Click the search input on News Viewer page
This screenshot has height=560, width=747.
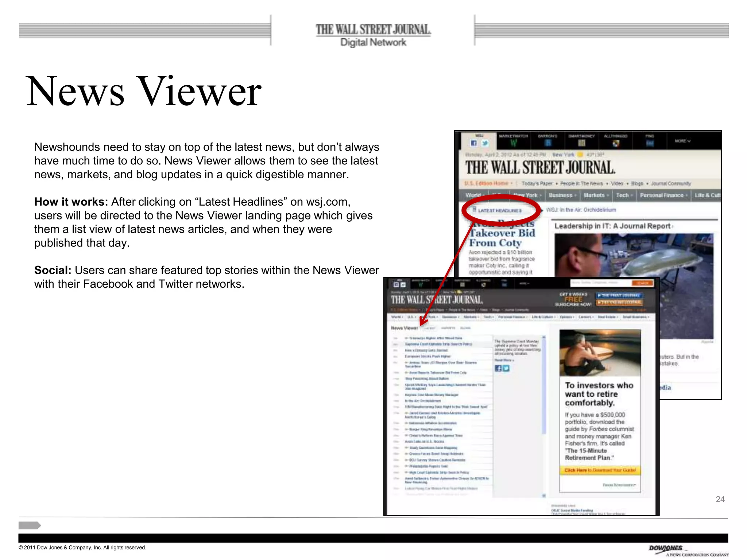[x=601, y=283]
